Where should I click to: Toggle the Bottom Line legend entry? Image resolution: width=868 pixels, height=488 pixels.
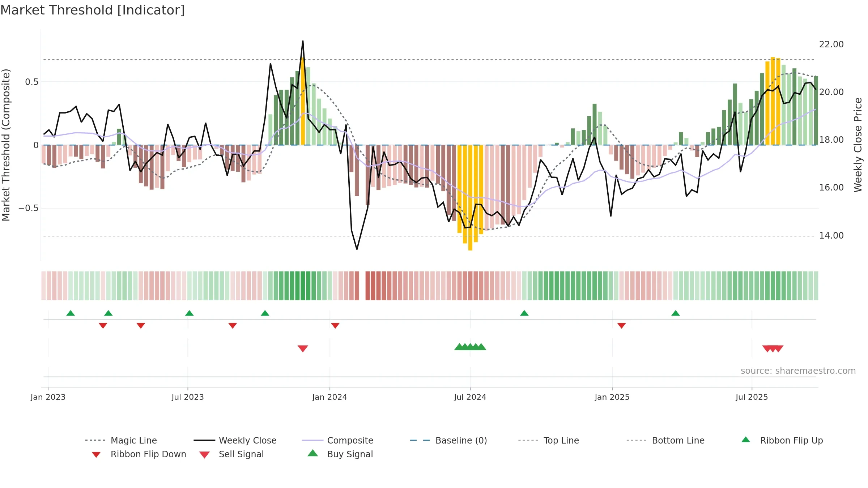pyautogui.click(x=665, y=440)
